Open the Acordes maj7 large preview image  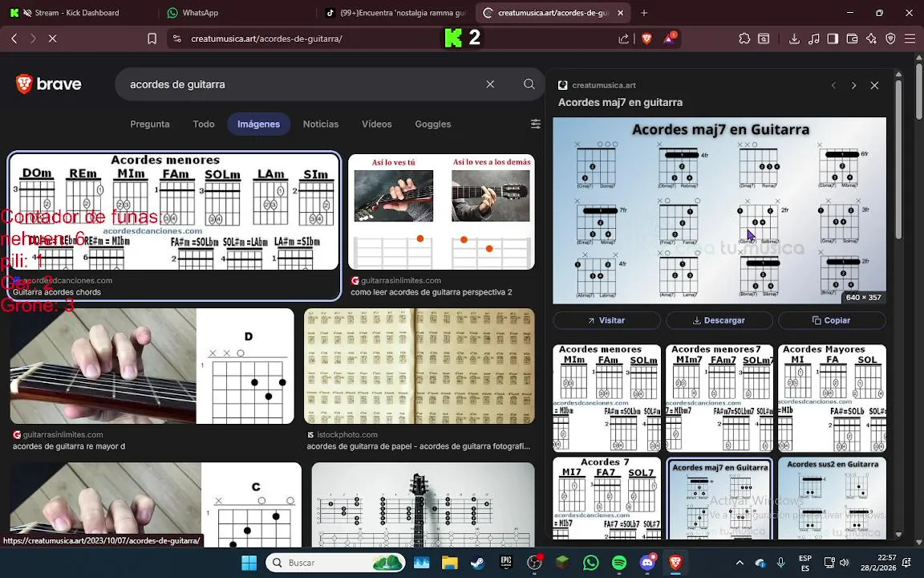coord(719,210)
